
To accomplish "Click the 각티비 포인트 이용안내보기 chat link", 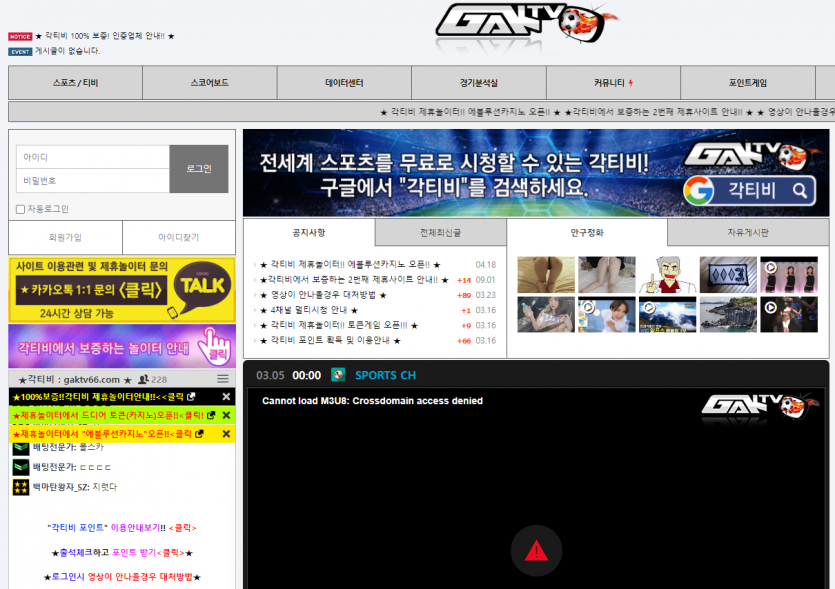I will (x=122, y=528).
